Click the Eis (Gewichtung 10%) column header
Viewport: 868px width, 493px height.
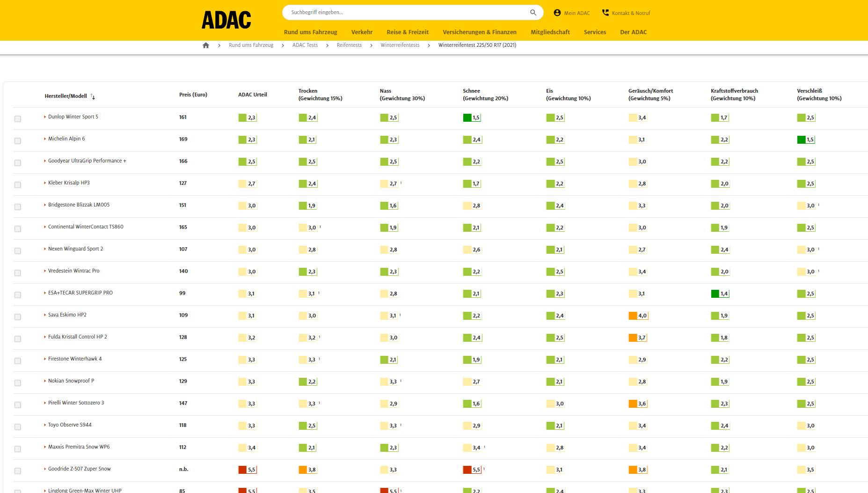pos(569,95)
